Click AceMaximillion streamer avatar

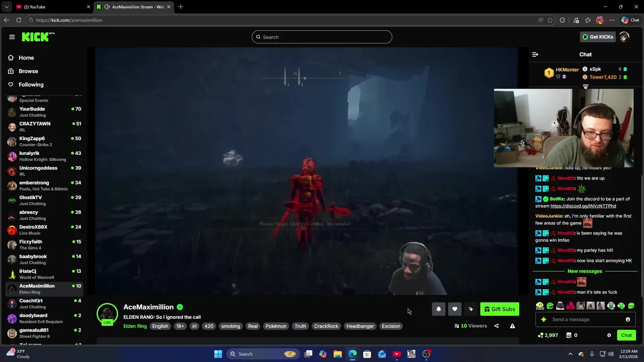click(x=107, y=314)
